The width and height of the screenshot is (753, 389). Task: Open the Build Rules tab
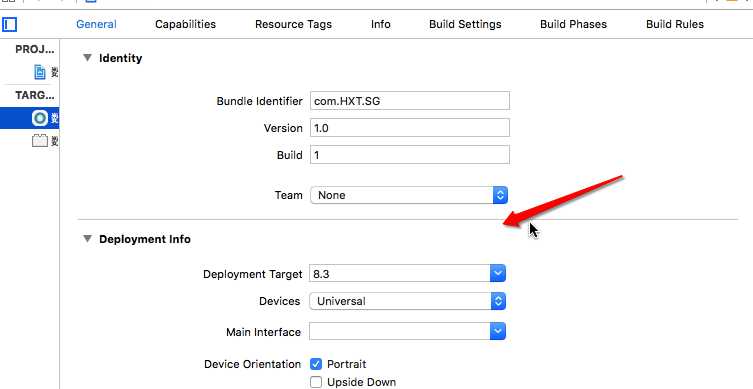point(675,24)
